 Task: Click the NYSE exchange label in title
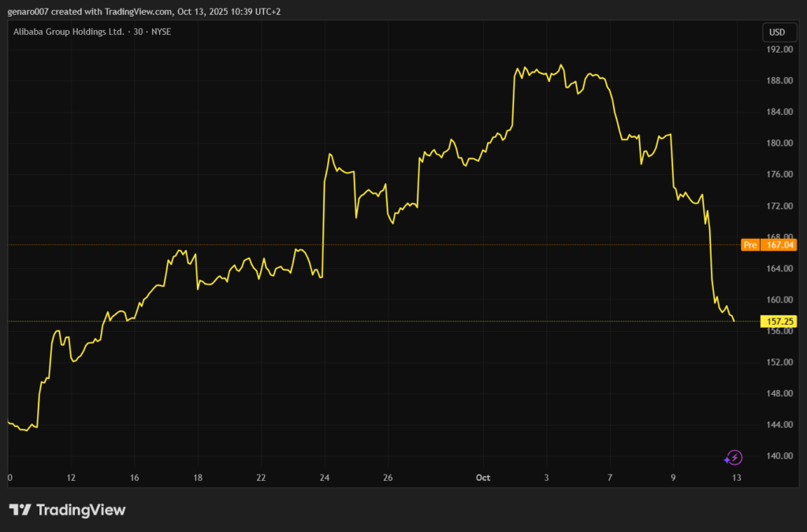162,32
